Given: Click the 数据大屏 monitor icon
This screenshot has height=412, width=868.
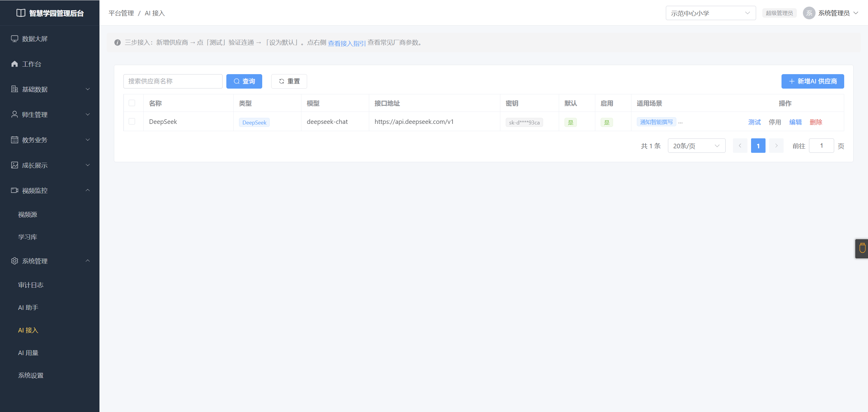Looking at the screenshot, I should coord(14,39).
